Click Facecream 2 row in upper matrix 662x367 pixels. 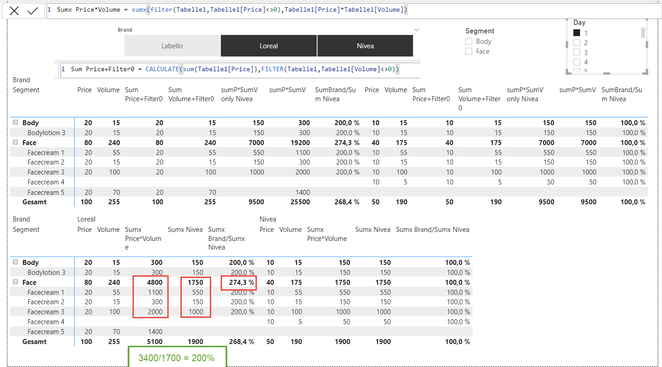coord(329,162)
